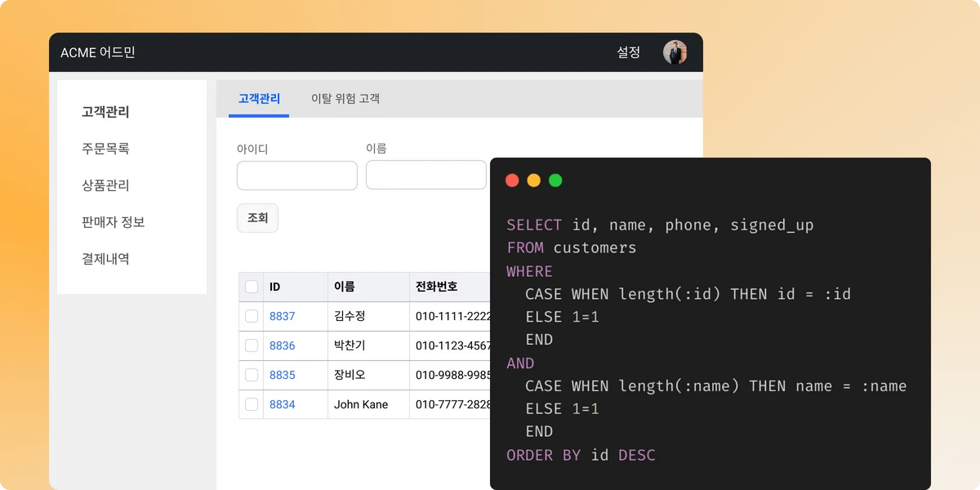The image size is (980, 490).
Task: Focus the 이름 input field
Action: [426, 175]
